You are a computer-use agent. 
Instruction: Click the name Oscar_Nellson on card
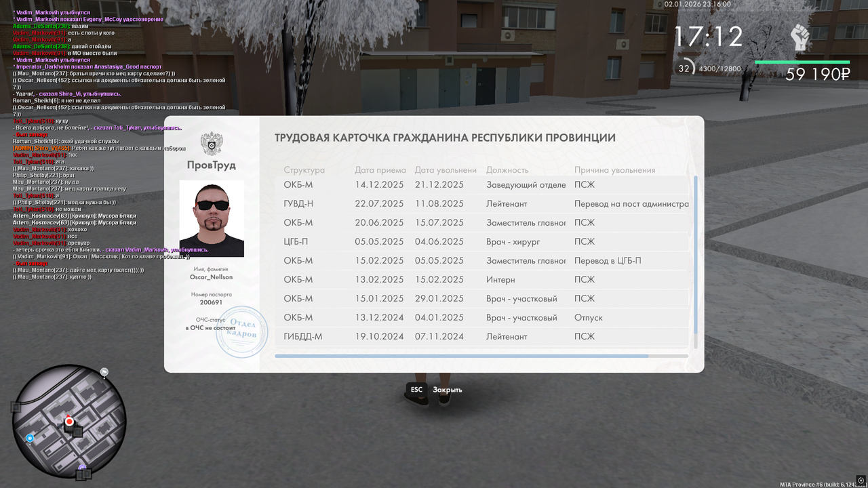212,277
